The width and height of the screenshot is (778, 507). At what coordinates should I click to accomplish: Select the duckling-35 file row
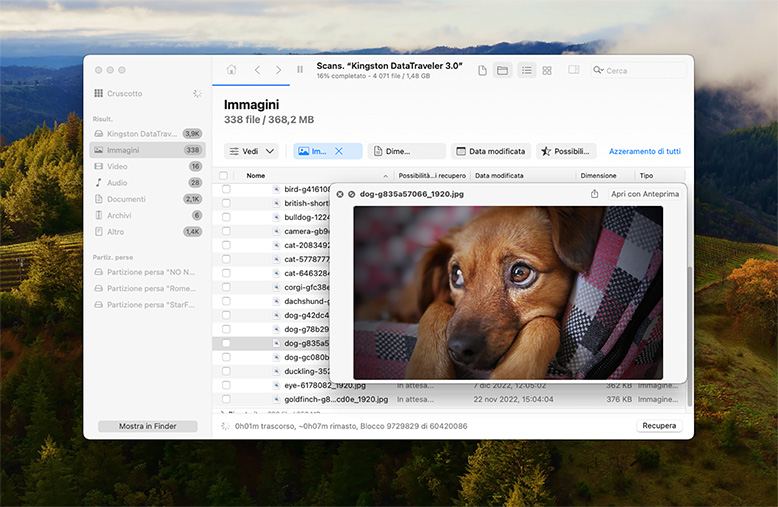click(x=271, y=371)
